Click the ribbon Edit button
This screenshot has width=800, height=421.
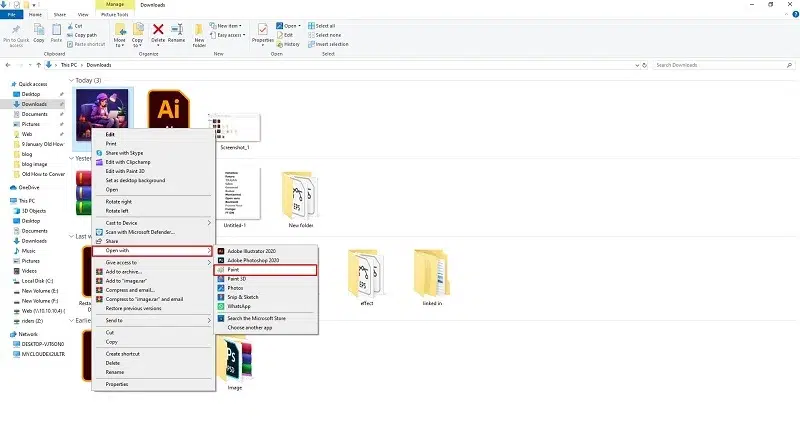(x=285, y=35)
